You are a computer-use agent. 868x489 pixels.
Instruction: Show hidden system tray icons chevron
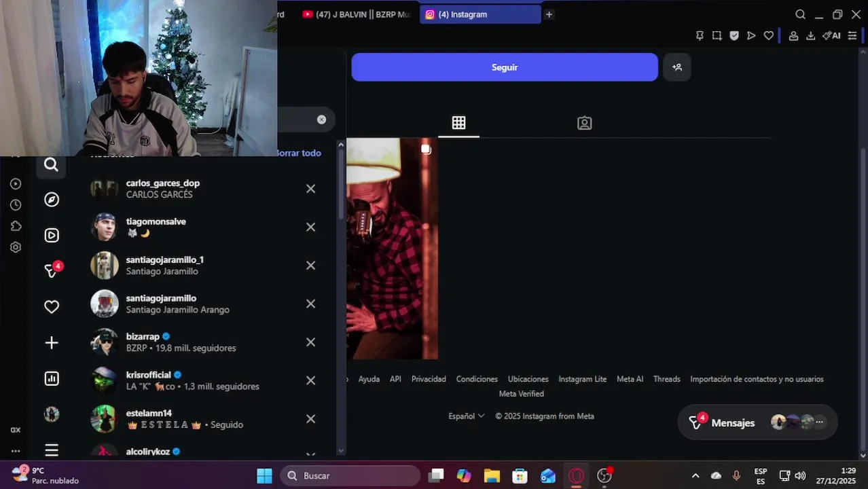click(x=695, y=476)
